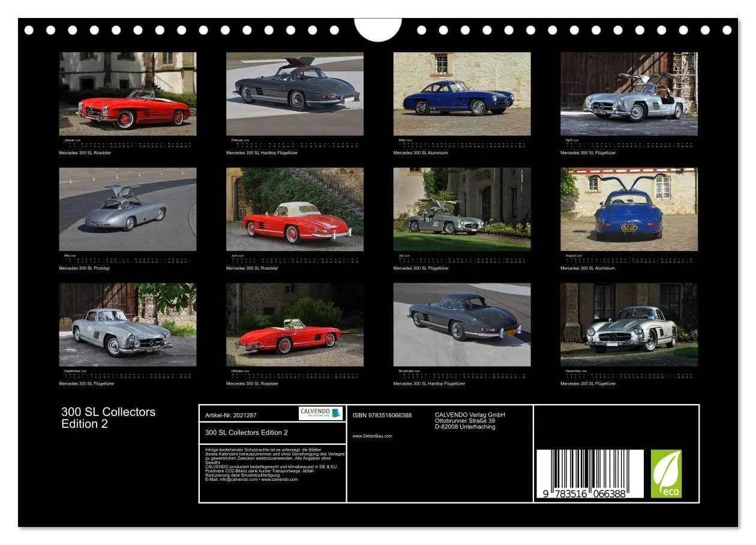This screenshot has width=756, height=545.
Task: Click the September caption 'Mercedes 300 SL Flügeltürer'
Action: [86, 384]
